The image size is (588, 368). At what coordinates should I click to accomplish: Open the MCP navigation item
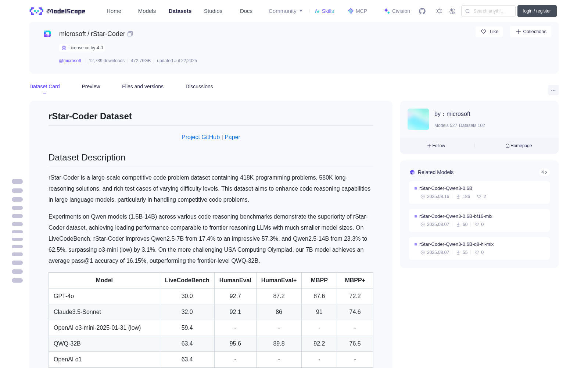click(x=358, y=11)
